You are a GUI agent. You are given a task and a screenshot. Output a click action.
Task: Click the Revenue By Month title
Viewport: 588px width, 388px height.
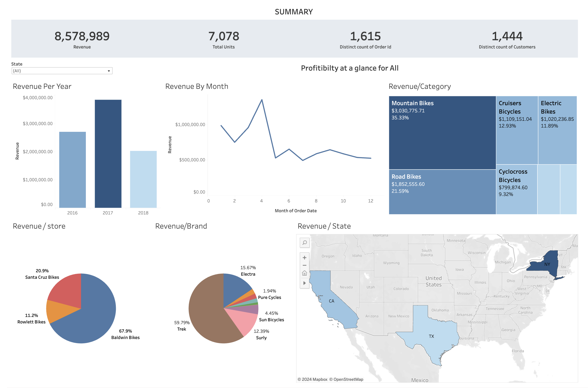(197, 86)
